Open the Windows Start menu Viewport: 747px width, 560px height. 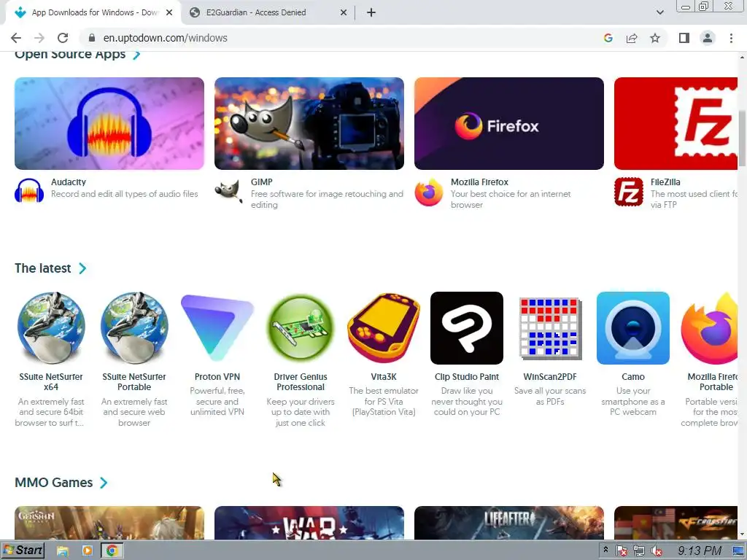[x=23, y=551]
